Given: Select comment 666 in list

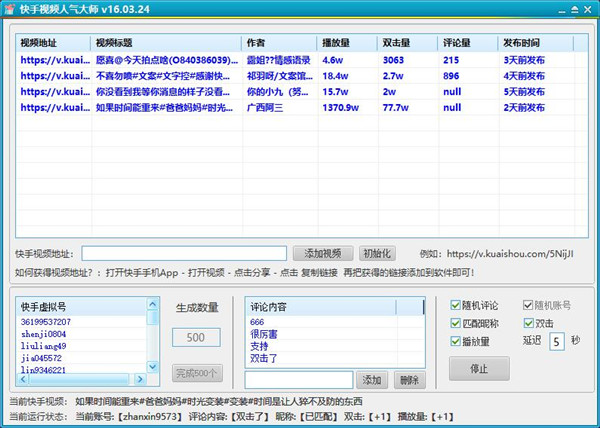Looking at the screenshot, I should pyautogui.click(x=257, y=322).
